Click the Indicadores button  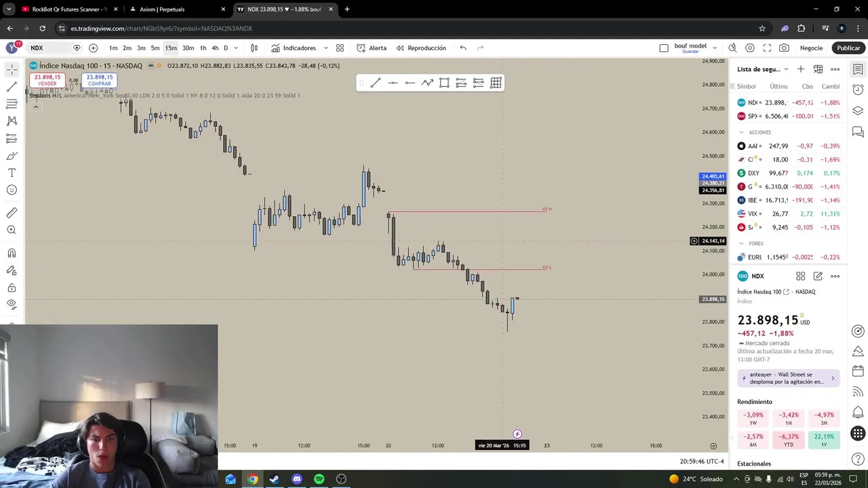(x=294, y=48)
